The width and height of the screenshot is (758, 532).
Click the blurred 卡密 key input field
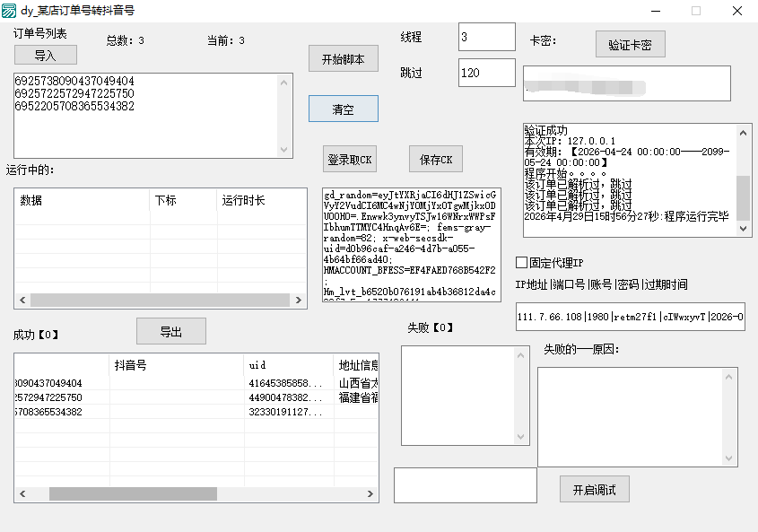coord(626,83)
